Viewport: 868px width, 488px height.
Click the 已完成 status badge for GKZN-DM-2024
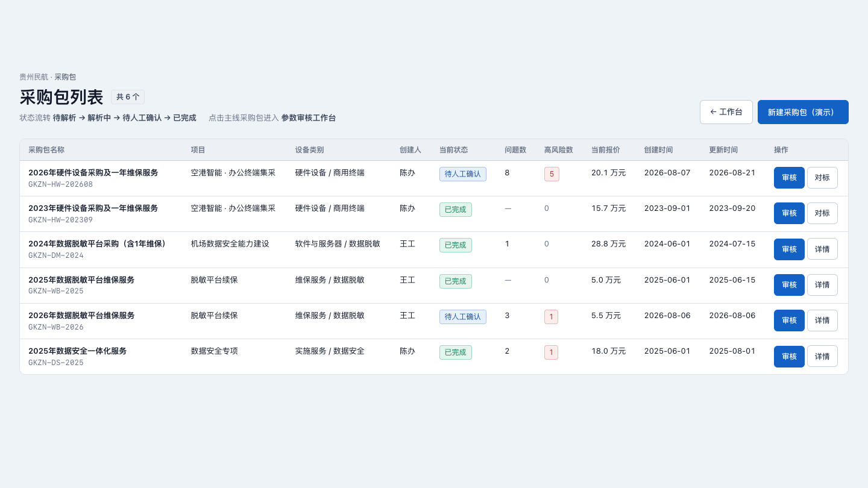coord(456,245)
